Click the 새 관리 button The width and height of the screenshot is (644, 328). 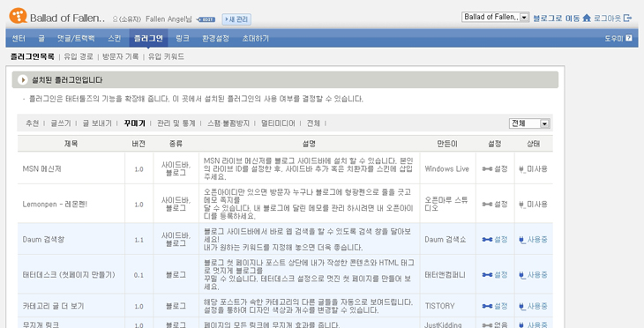(x=236, y=19)
